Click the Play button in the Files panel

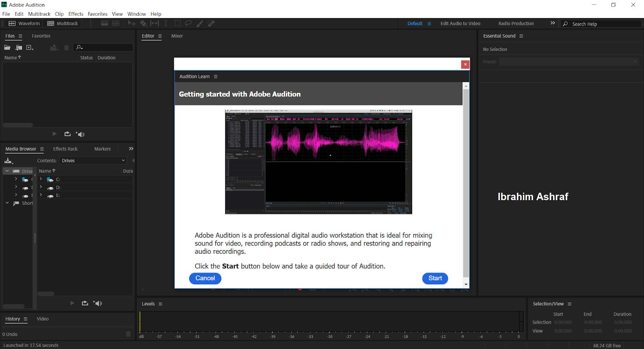(55, 134)
